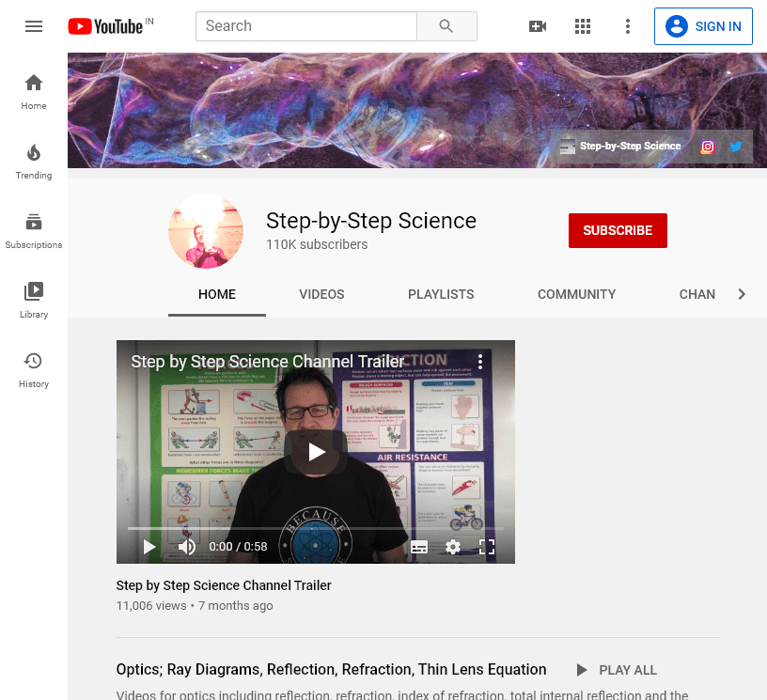Click the 11,006 views metadata text
Viewport: 767px width, 700px height.
click(151, 606)
